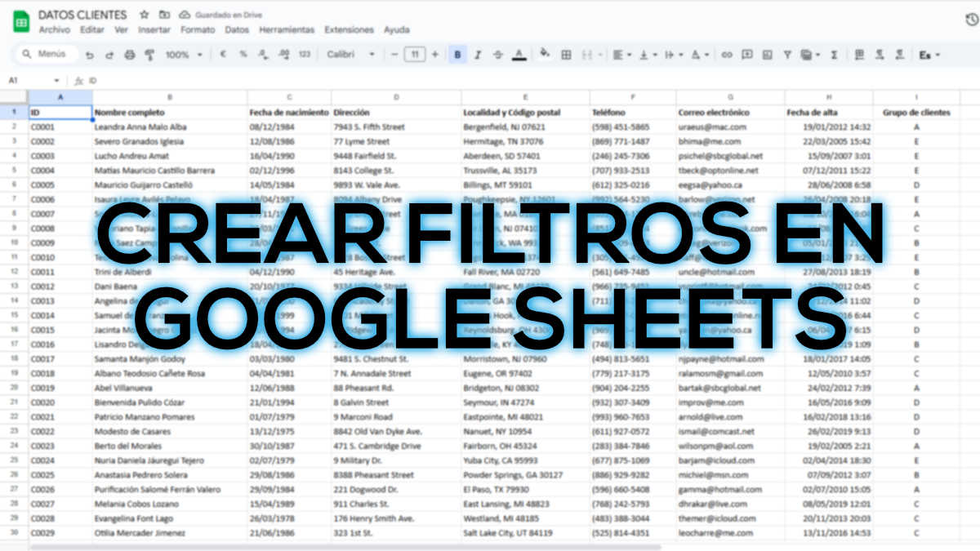Viewport: 980px width, 551px height.
Task: Toggle italic formatting
Action: [x=478, y=55]
